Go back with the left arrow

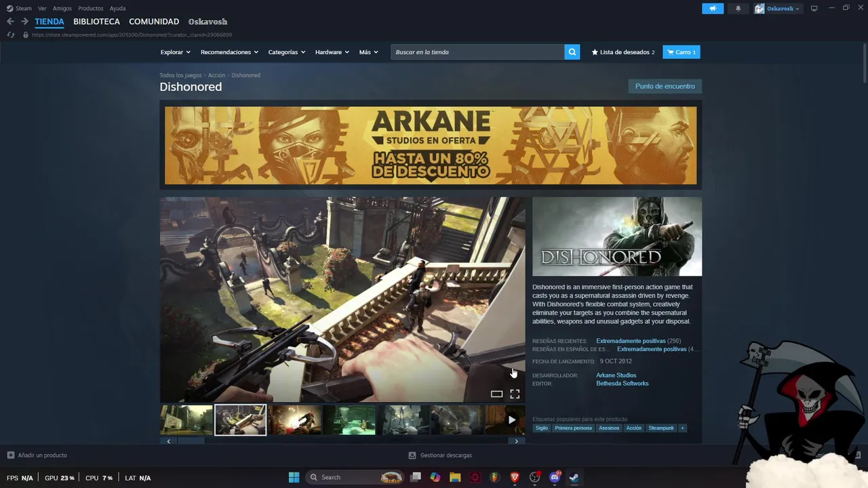click(x=10, y=22)
